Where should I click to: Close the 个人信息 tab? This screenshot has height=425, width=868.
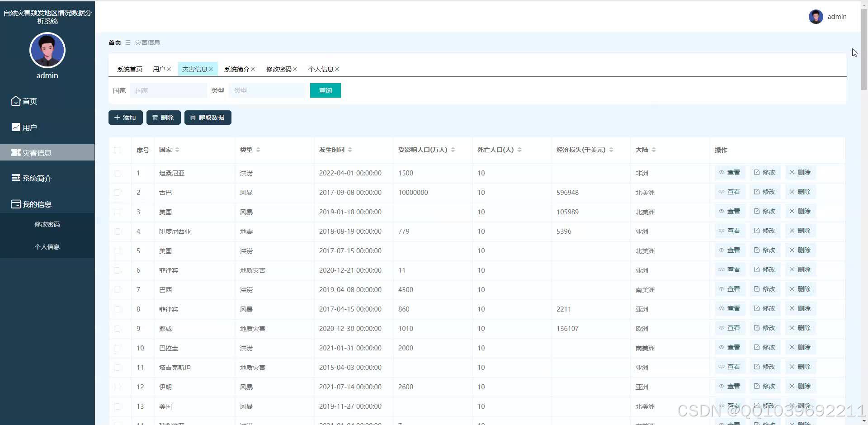coord(337,69)
